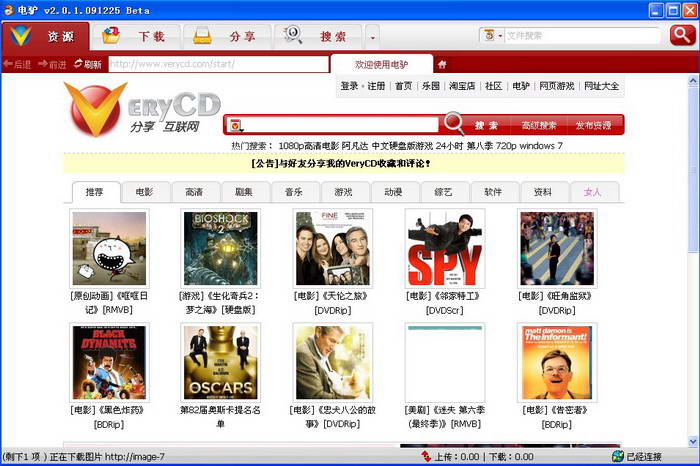Select the 游戏 category tab
700x466 pixels.
pos(343,192)
